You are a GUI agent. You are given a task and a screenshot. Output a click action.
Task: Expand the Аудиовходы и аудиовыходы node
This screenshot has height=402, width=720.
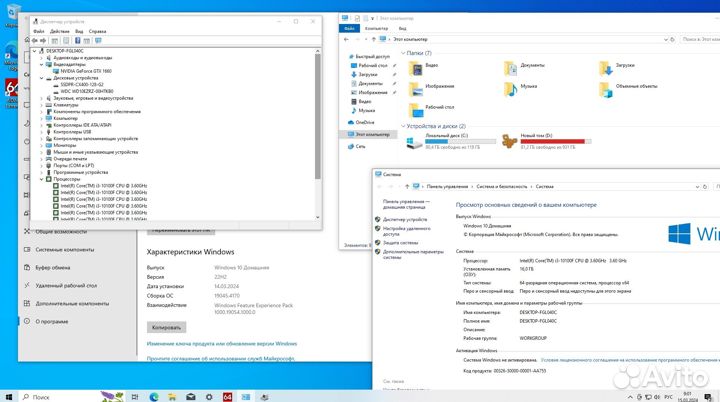[41, 58]
